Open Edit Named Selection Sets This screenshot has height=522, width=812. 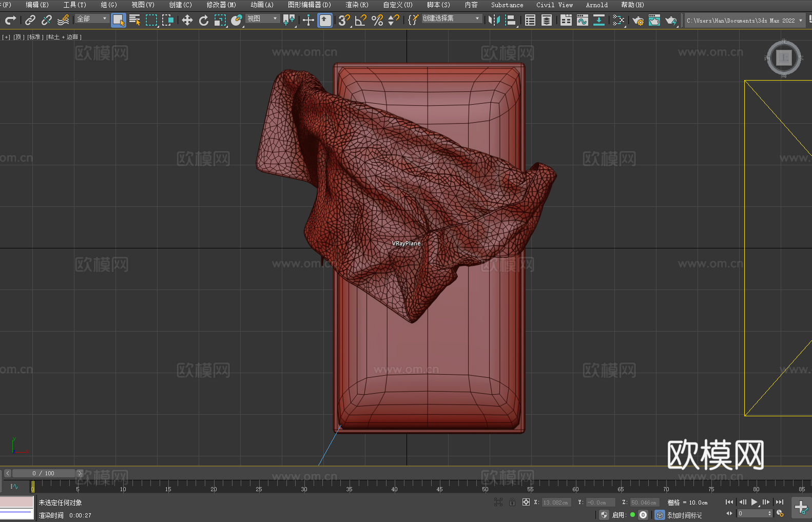413,20
